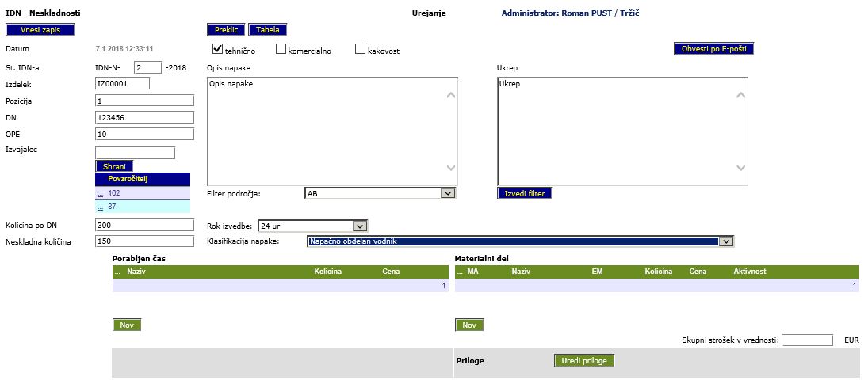Expand the Filter področja dropdown
This screenshot has width=868, height=380.
[447, 193]
